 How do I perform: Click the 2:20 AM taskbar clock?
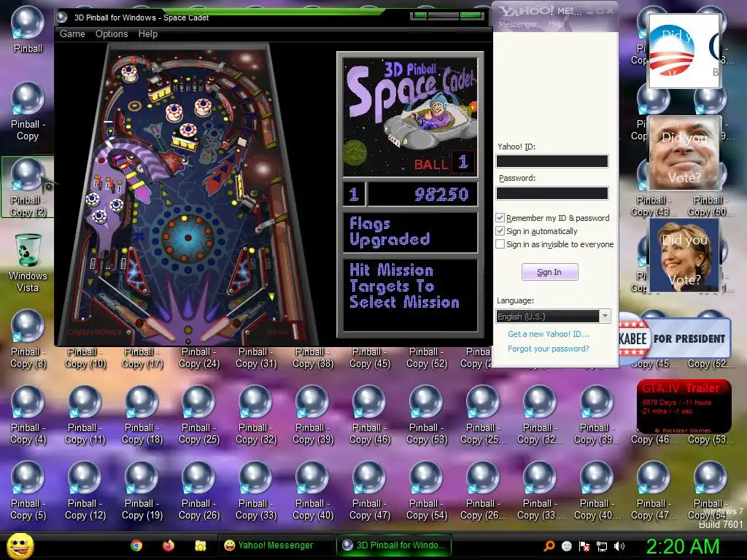pyautogui.click(x=682, y=546)
